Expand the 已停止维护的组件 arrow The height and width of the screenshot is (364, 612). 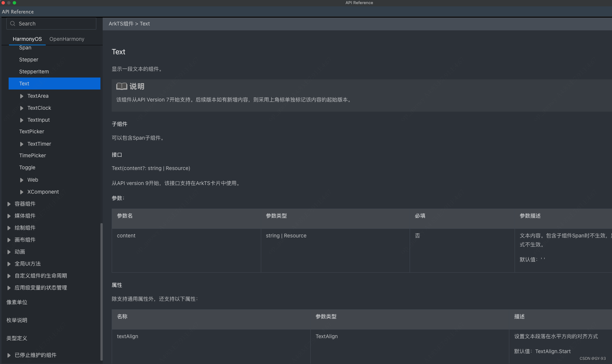pos(9,355)
